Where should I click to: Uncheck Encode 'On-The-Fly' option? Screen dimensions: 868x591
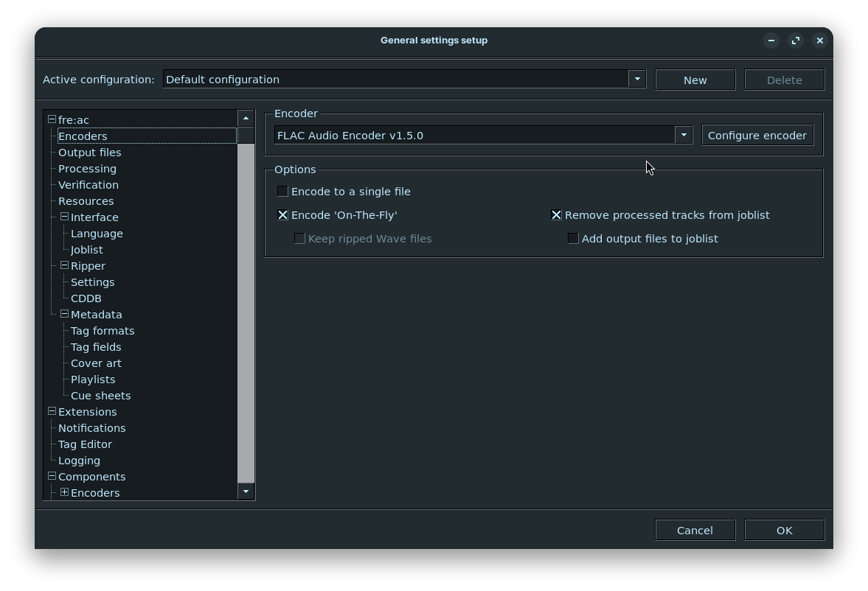pyautogui.click(x=282, y=215)
